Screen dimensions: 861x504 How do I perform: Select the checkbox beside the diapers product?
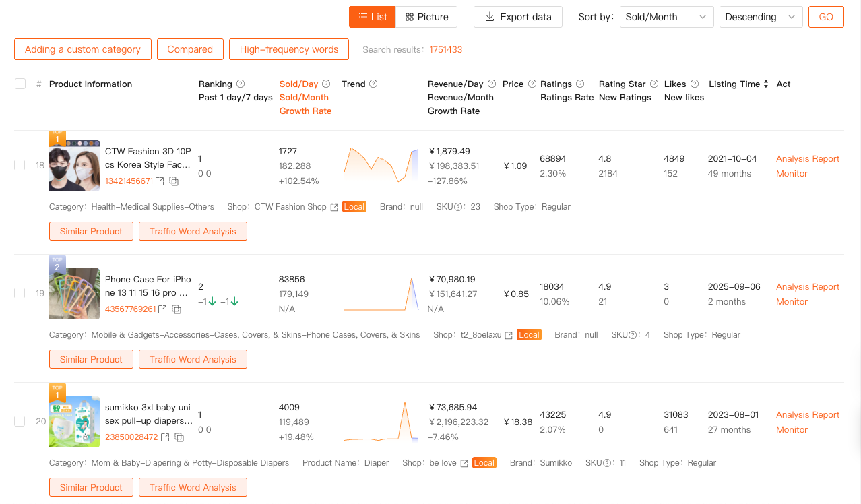[x=20, y=420]
